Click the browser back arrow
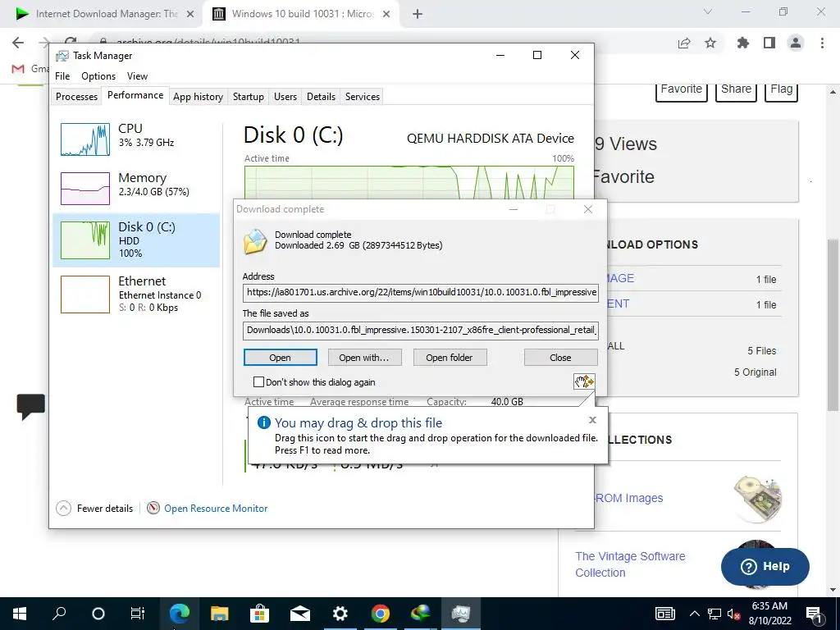840x630 pixels. pos(18,43)
